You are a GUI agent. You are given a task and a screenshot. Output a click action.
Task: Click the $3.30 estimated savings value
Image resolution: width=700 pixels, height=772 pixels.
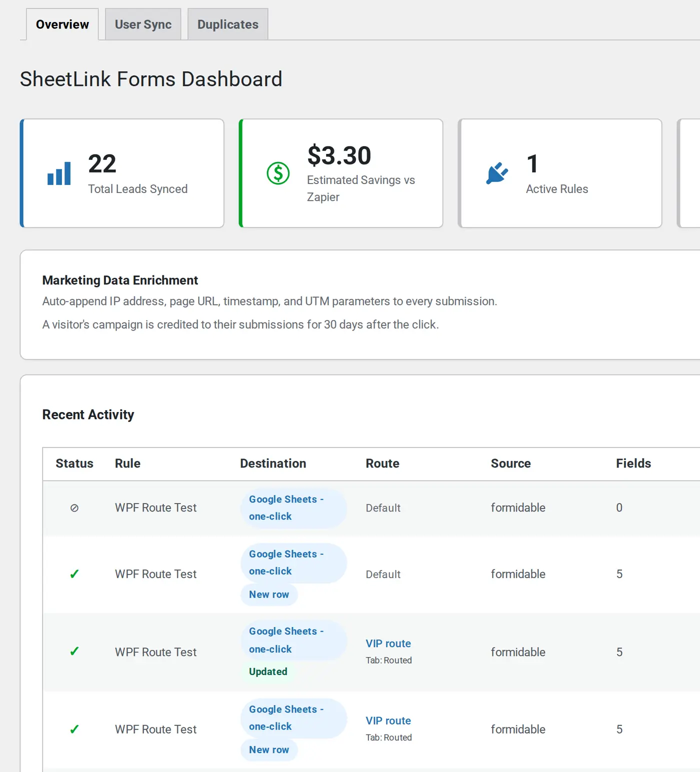point(339,155)
